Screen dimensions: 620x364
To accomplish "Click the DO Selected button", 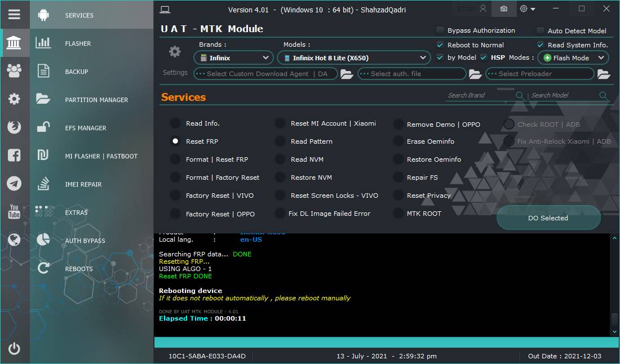I will pyautogui.click(x=548, y=217).
